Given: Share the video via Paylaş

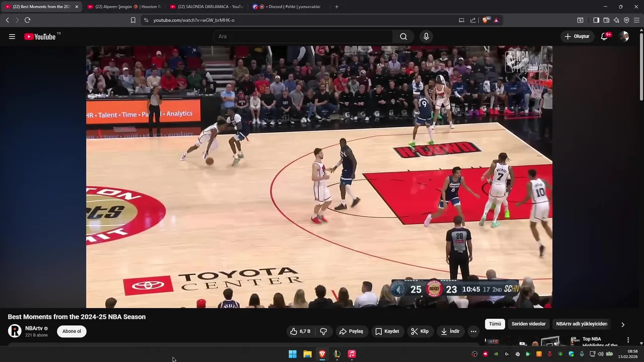Looking at the screenshot, I should click(x=351, y=331).
